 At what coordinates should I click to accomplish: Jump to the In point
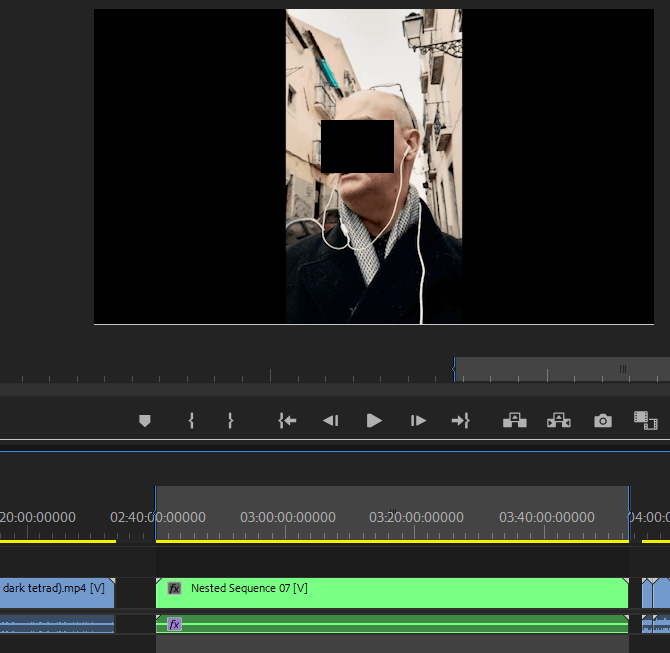point(287,421)
